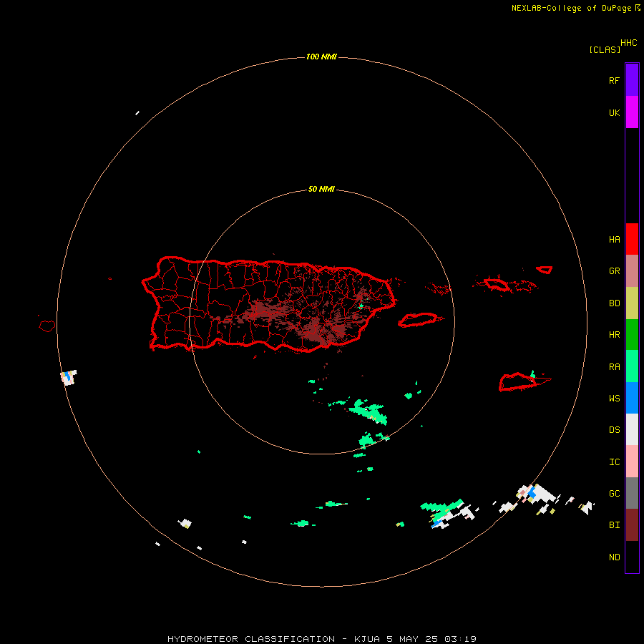Click the 100 NMI range ring label
Screen dimensions: 644x644
click(321, 57)
